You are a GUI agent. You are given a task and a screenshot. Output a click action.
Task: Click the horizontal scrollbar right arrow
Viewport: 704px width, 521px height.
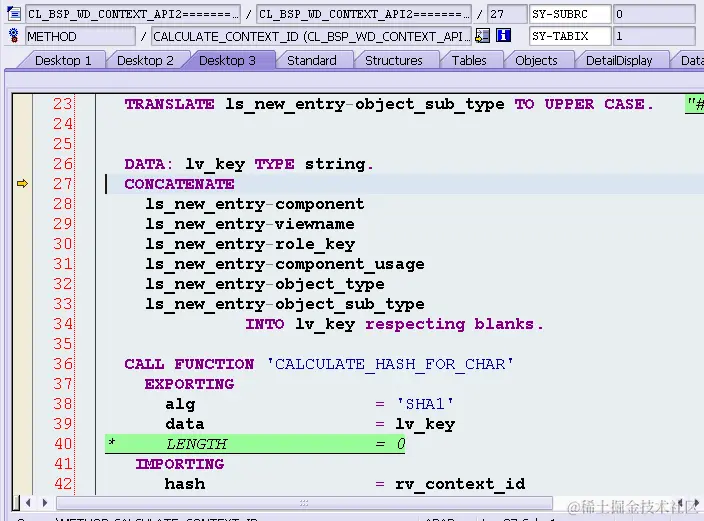pyautogui.click(x=45, y=503)
